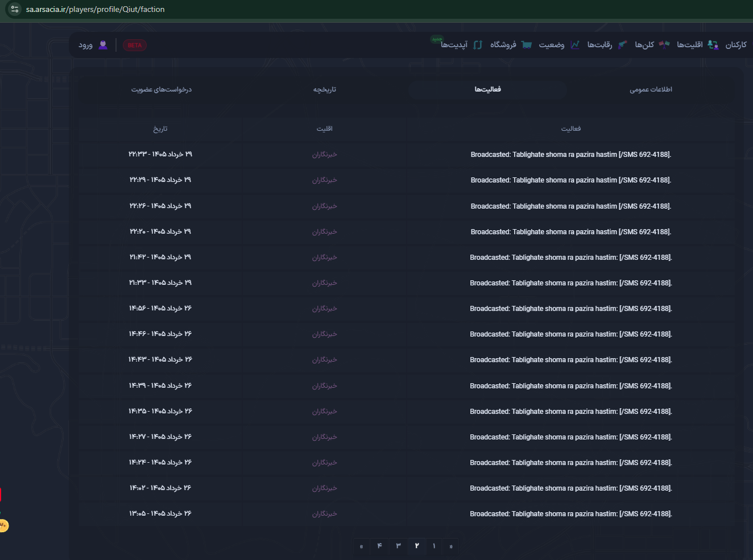The width and height of the screenshot is (753, 560).
Task: Click the » first-page arrow in pagination
Action: 451,546
